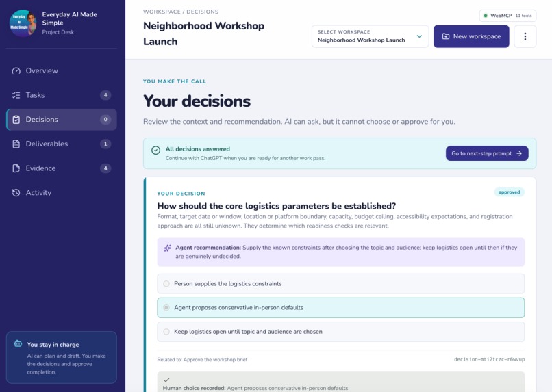552x392 pixels.
Task: Click the Evidence count badge showing 4
Action: [105, 168]
